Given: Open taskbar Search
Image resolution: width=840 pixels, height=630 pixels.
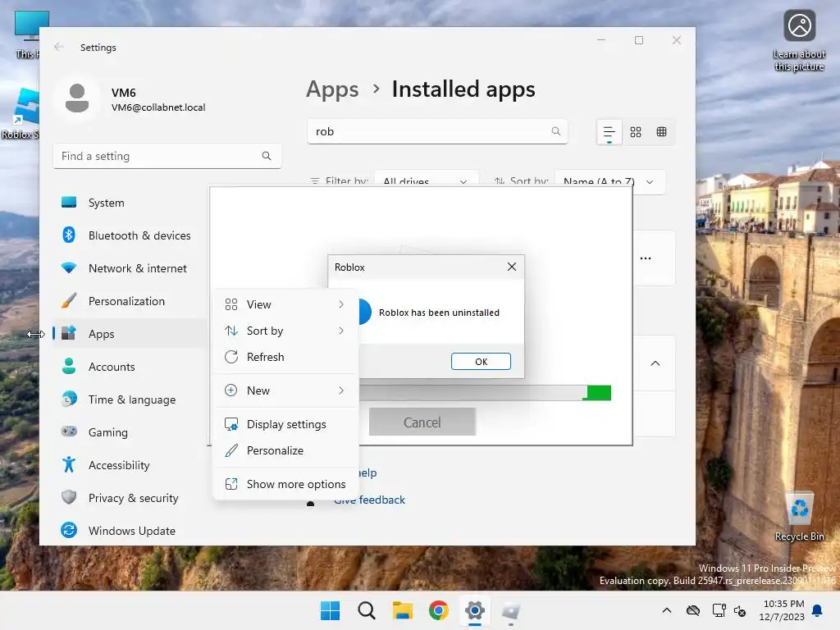Looking at the screenshot, I should (367, 610).
